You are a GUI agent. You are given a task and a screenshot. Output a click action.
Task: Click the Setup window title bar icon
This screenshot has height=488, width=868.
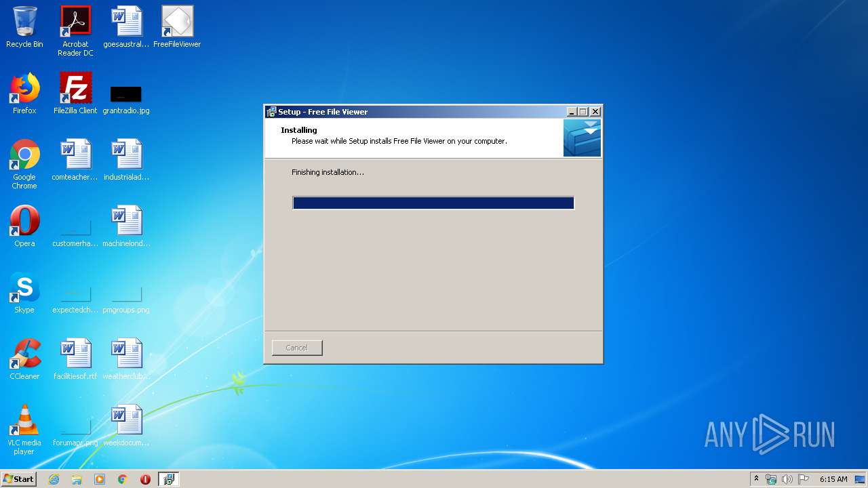click(271, 112)
